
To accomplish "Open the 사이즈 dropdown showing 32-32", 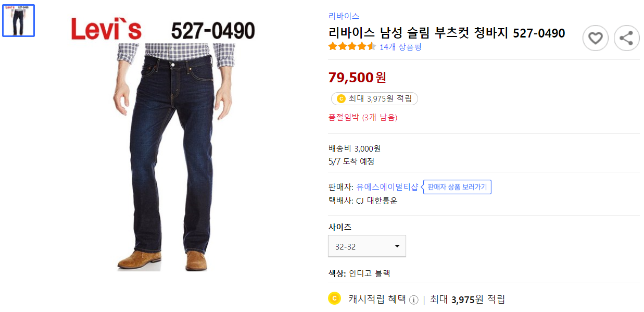I will (367, 246).
